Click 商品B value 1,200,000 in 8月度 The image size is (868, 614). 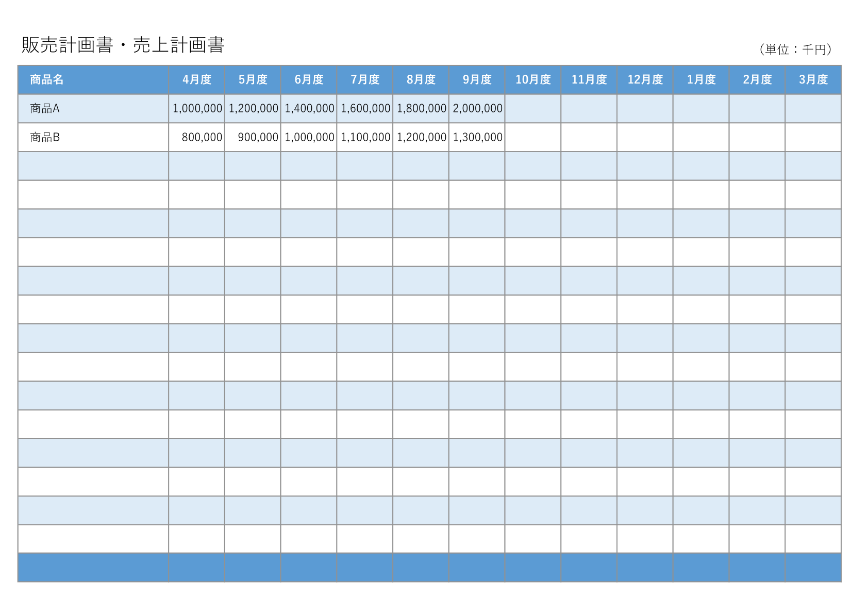pyautogui.click(x=422, y=137)
